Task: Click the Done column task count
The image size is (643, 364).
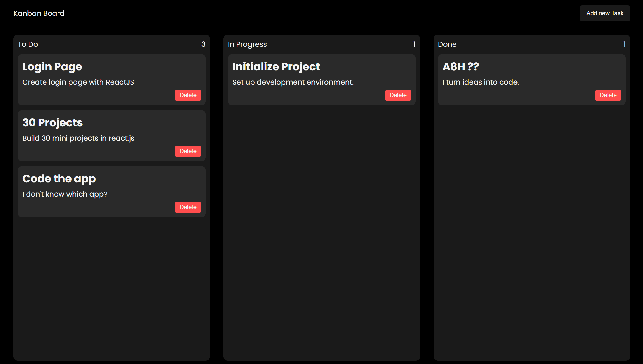Action: (x=624, y=44)
